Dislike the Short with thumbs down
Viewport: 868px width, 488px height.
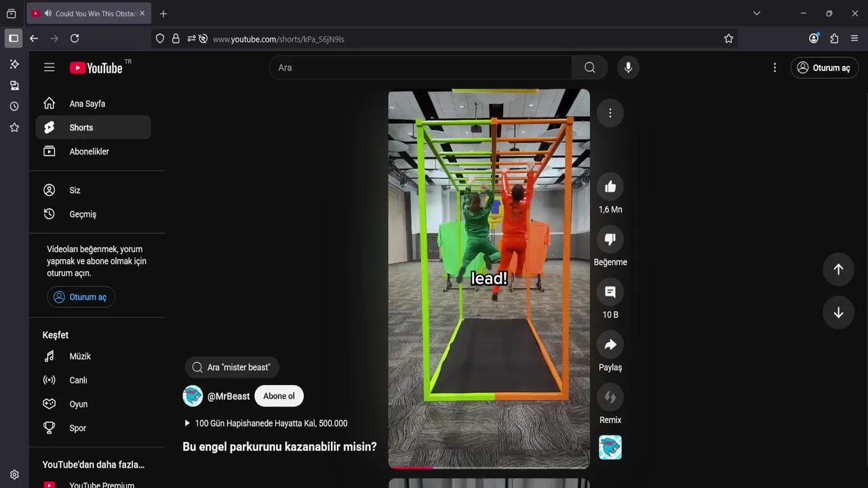[x=610, y=239]
